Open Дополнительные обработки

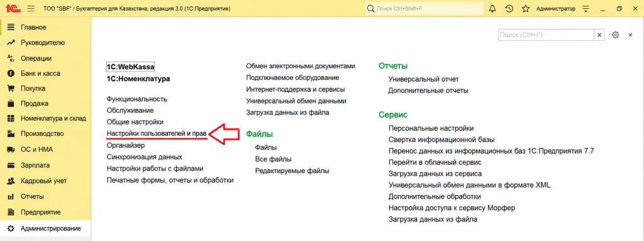tap(435, 196)
